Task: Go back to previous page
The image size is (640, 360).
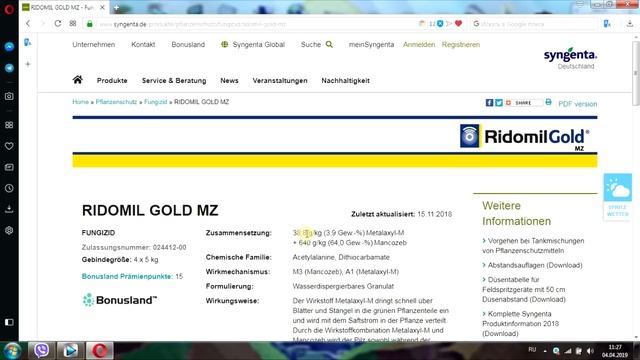Action: click(x=28, y=24)
